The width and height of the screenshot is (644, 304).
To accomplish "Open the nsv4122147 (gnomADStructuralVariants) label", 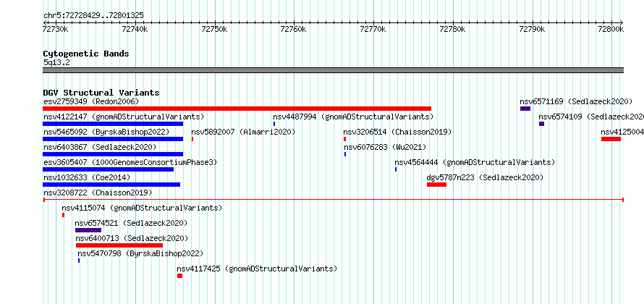I will click(124, 117).
